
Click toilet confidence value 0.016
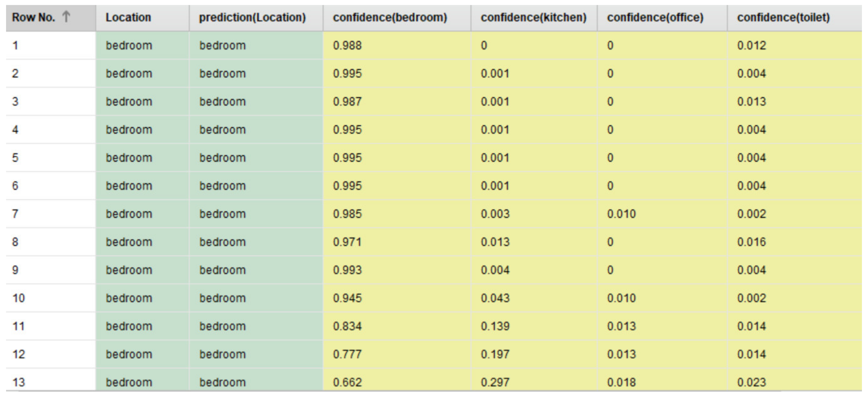tap(751, 242)
